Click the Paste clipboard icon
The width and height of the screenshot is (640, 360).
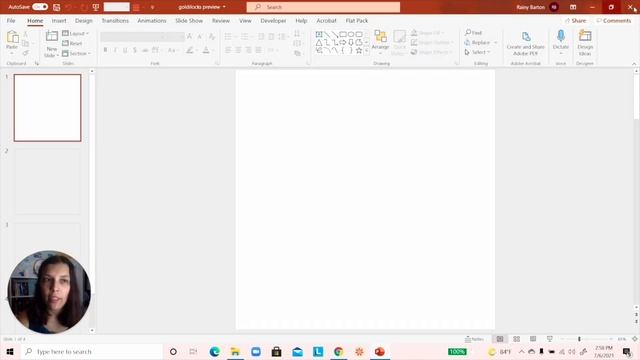click(12, 38)
